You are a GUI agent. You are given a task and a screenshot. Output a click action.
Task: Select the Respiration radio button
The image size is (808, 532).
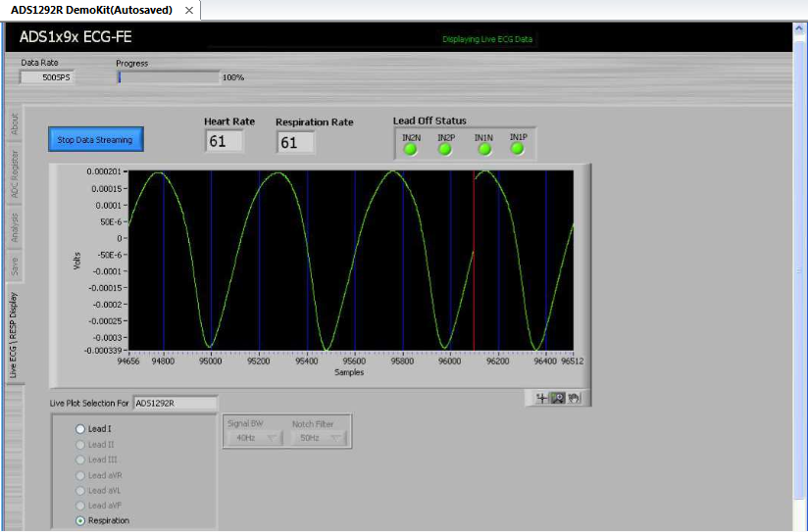pyautogui.click(x=79, y=520)
